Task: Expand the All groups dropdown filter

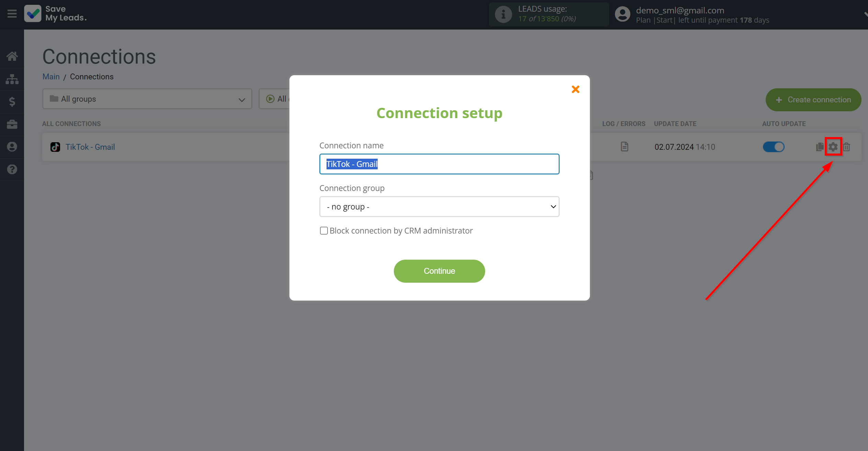Action: point(146,99)
